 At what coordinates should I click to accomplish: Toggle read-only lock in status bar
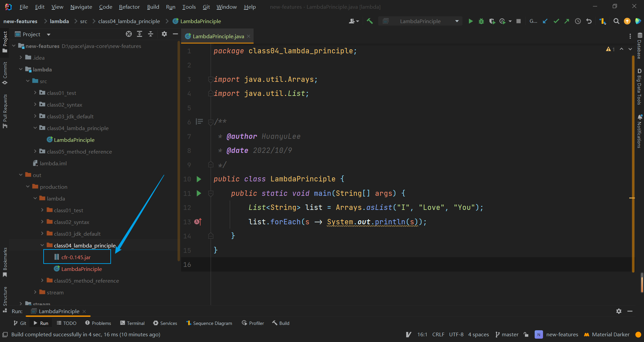click(526, 334)
